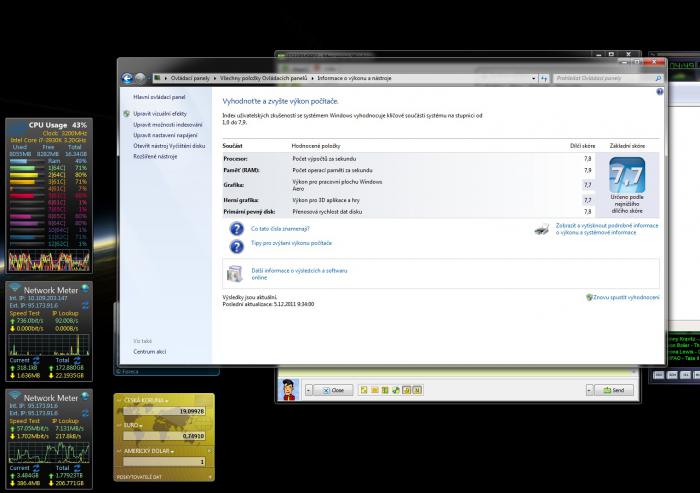Open 'Centrum akcí' link at bottom
This screenshot has width=700, height=493.
(150, 352)
